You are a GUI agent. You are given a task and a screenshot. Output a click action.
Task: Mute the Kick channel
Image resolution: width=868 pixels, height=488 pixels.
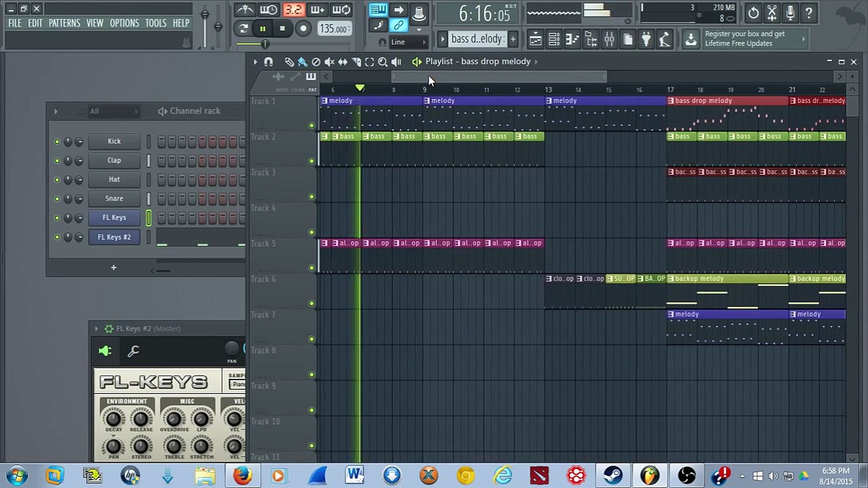[57, 142]
